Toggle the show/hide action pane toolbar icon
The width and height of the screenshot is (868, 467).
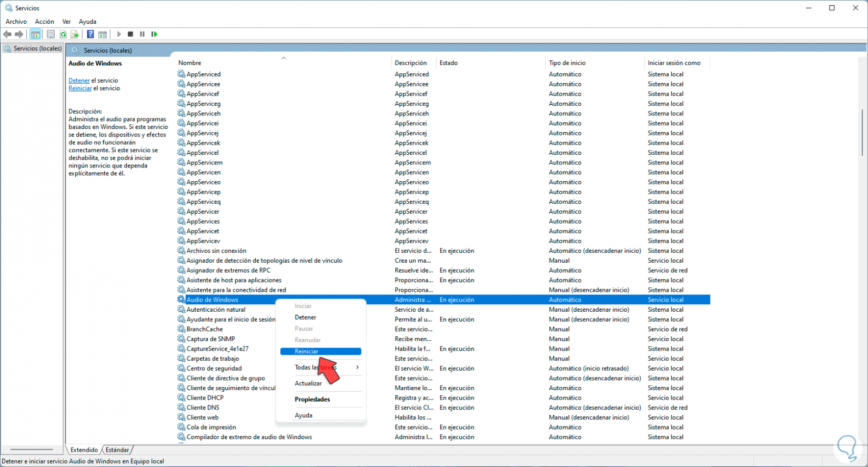(103, 34)
